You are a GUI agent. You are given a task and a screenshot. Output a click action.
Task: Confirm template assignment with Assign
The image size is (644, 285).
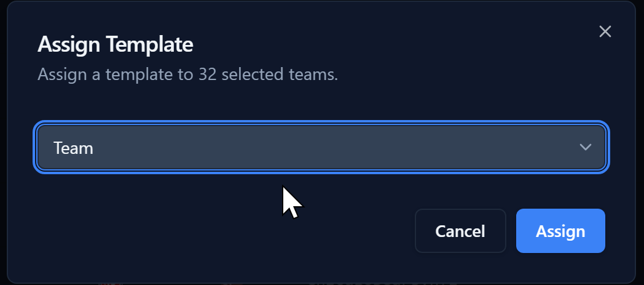coord(560,231)
